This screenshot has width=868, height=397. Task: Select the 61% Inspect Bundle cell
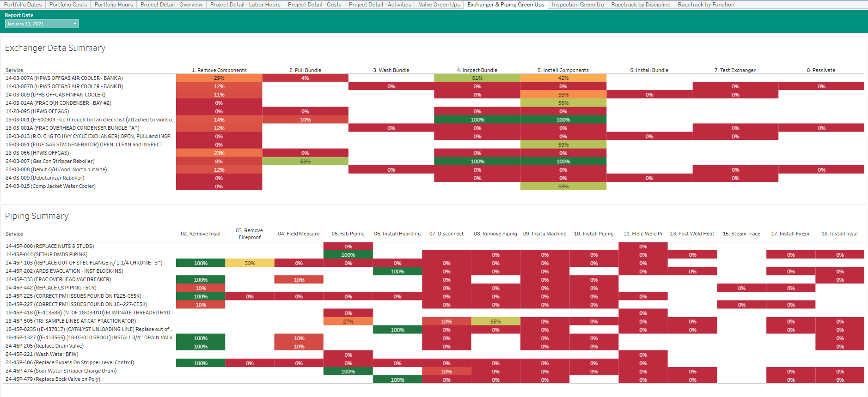click(477, 78)
